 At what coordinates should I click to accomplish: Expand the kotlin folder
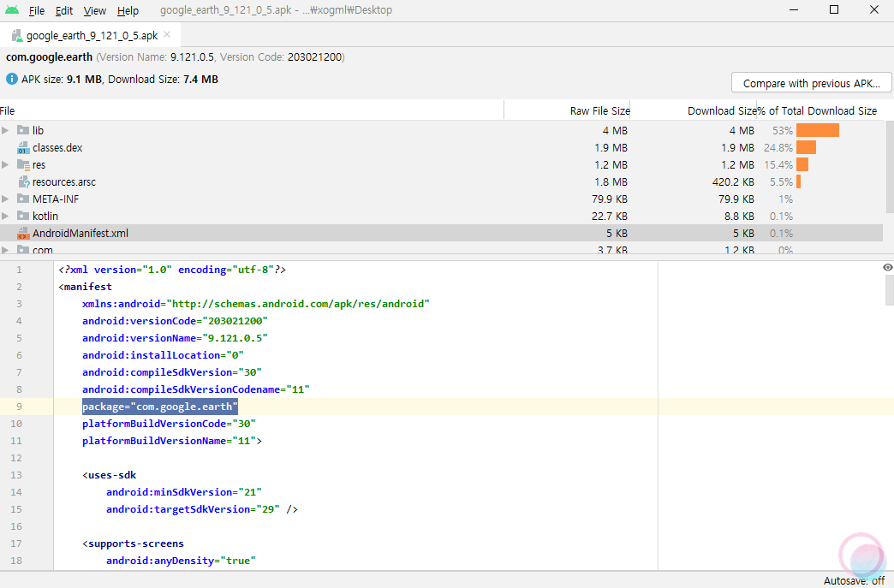pos(5,216)
